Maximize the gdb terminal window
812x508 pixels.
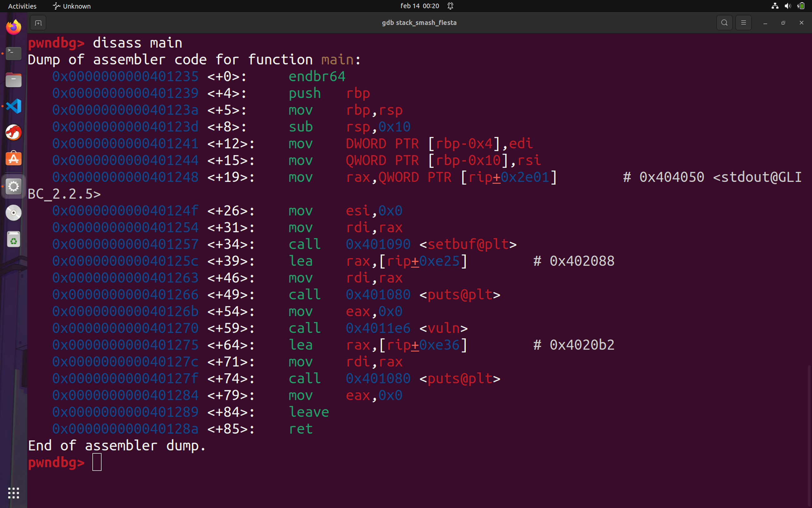784,23
